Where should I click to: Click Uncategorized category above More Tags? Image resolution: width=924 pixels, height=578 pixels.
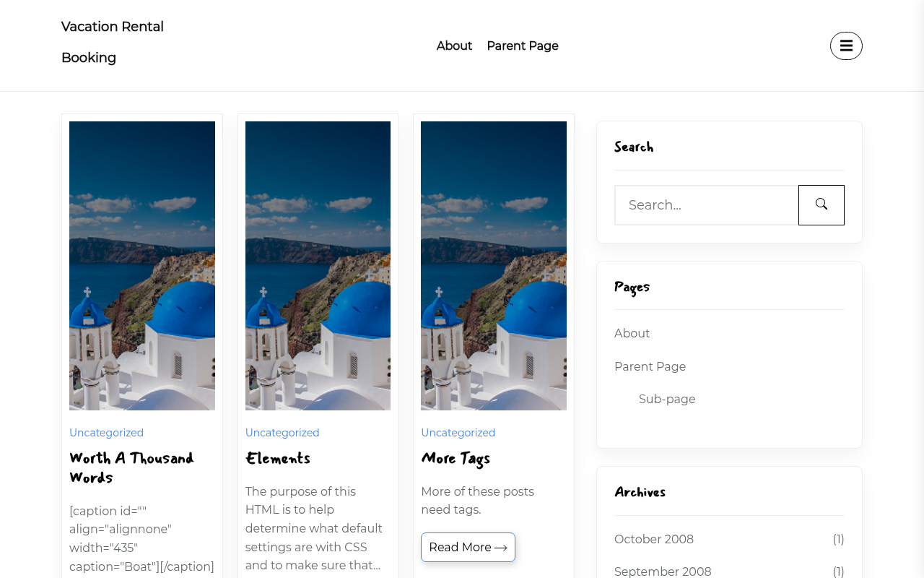click(x=458, y=433)
